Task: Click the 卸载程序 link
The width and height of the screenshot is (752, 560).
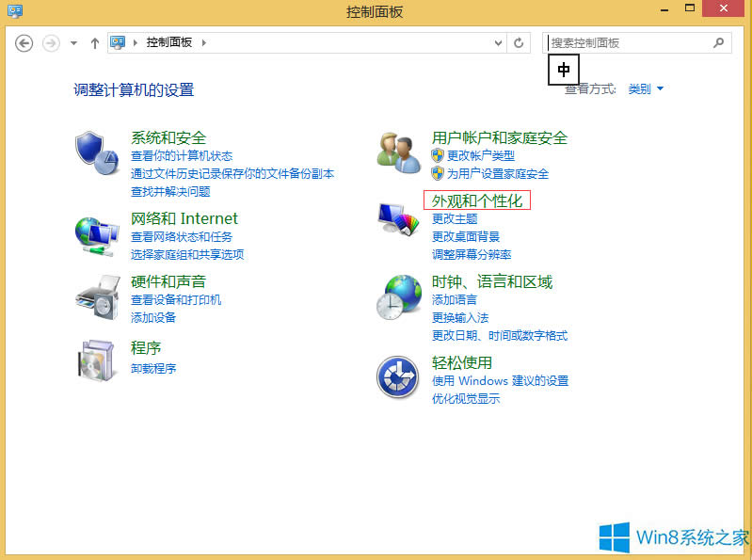Action: coord(153,368)
